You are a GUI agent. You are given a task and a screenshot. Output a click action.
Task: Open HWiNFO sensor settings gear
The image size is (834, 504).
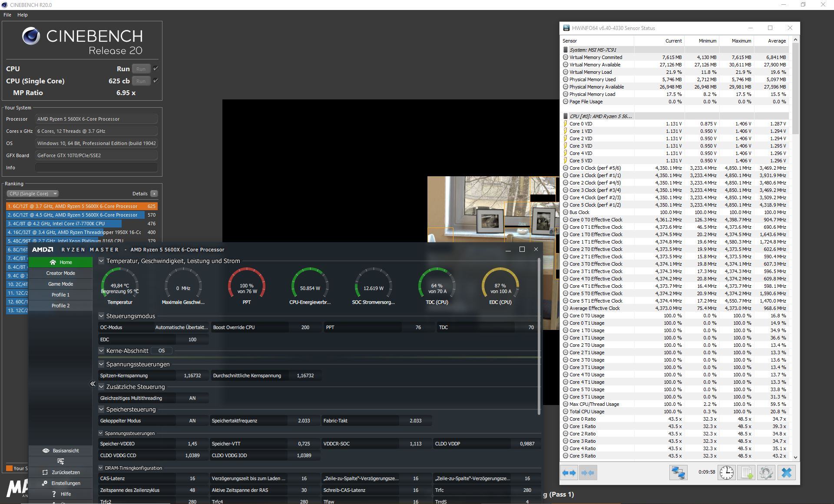click(x=766, y=473)
